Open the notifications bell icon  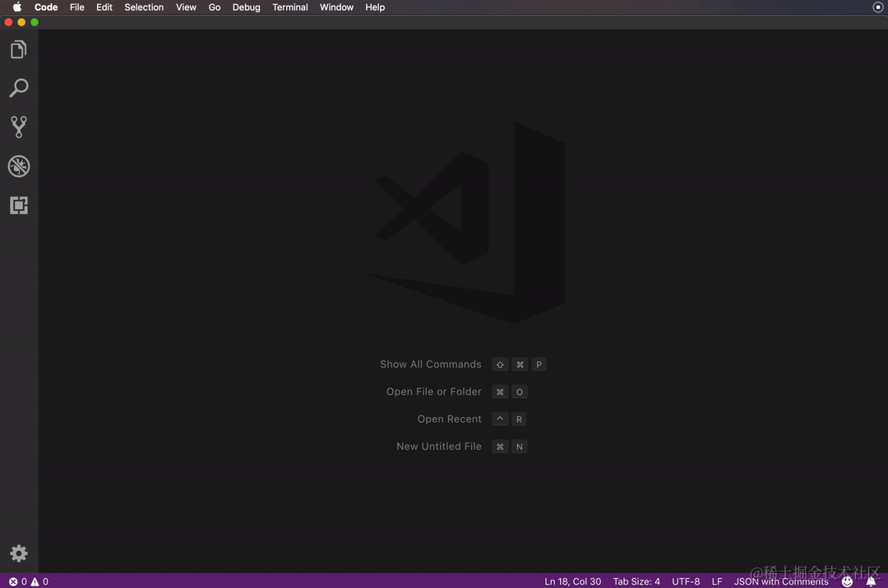click(871, 581)
